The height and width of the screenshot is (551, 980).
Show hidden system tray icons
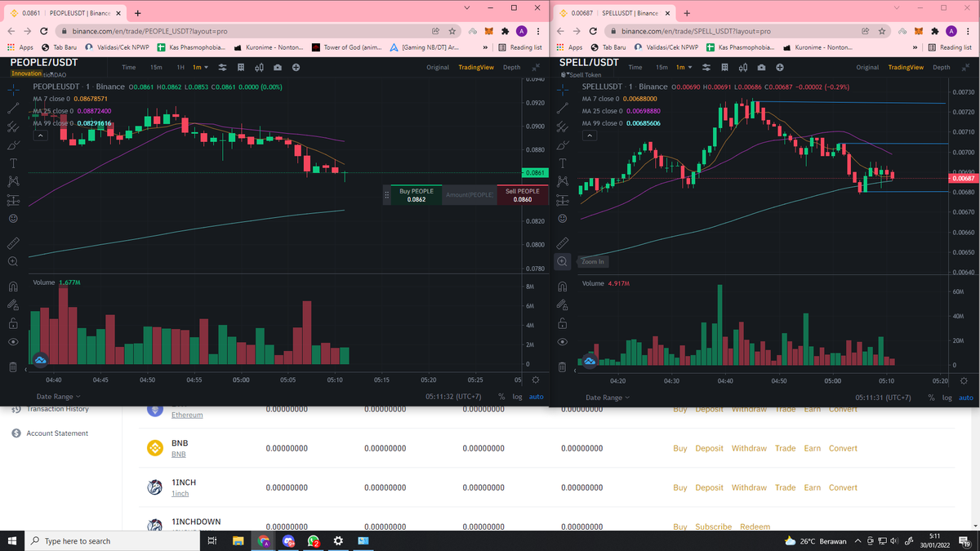[857, 541]
